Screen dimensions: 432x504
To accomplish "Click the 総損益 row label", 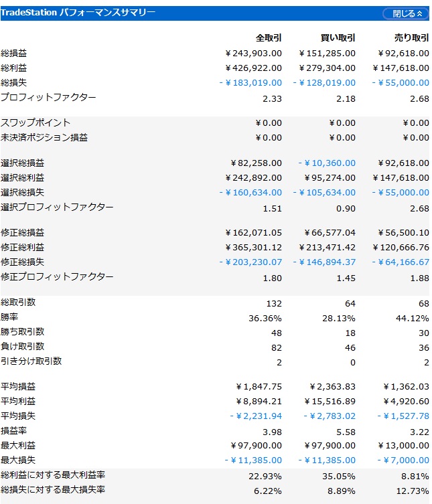I will coord(13,53).
